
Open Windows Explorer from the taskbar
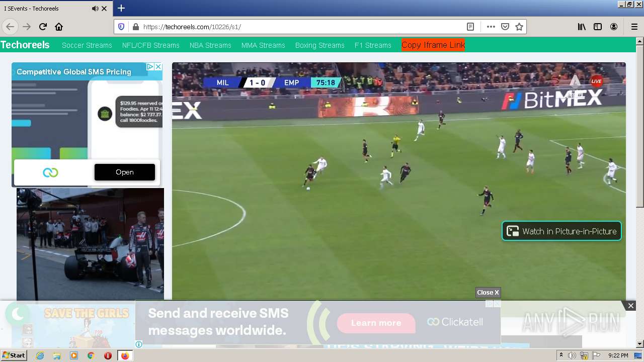pyautogui.click(x=57, y=355)
